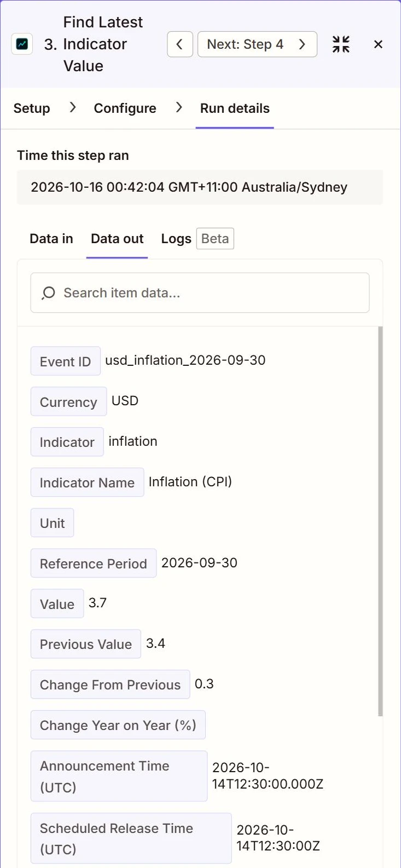Click the previous value 3.4
The width and height of the screenshot is (401, 868).
click(156, 643)
